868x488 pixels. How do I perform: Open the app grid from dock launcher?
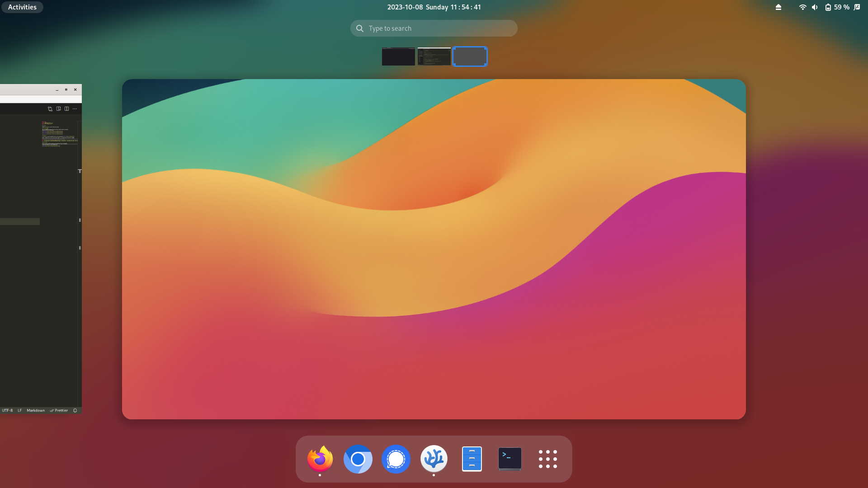[x=547, y=459]
